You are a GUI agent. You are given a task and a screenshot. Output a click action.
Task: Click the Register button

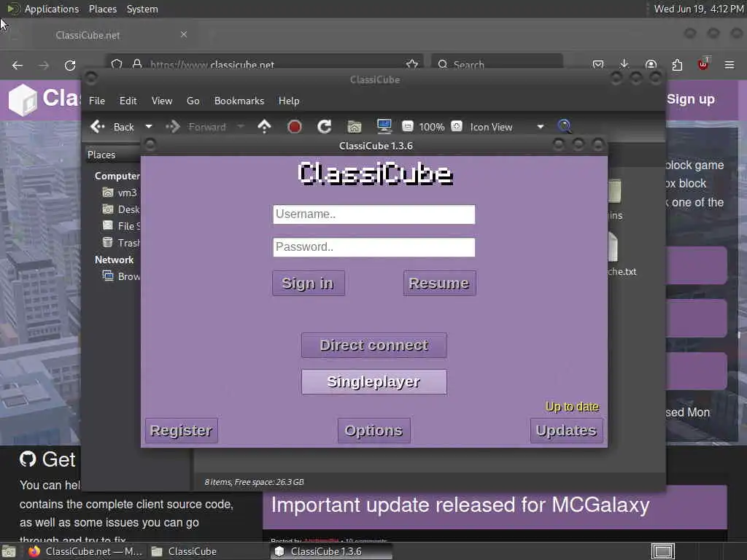pyautogui.click(x=181, y=430)
